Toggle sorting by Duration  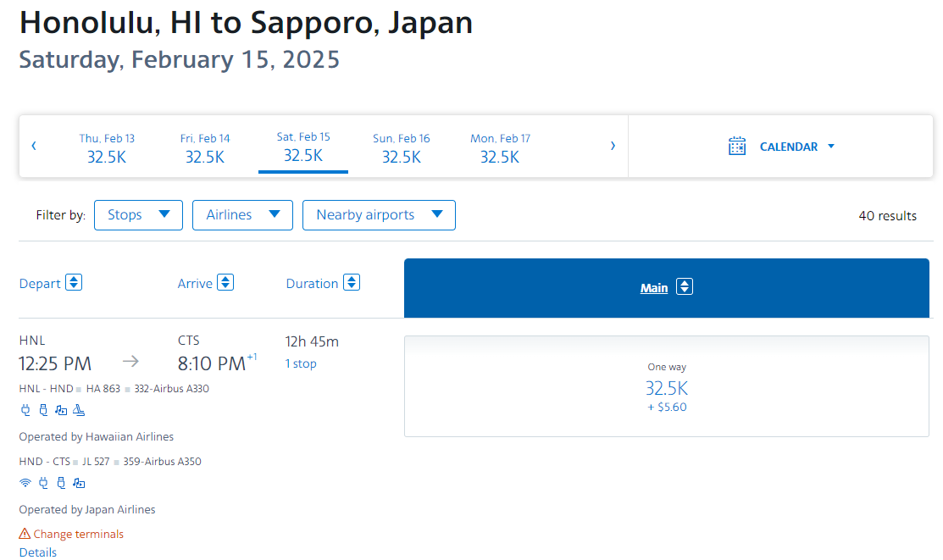coord(351,282)
